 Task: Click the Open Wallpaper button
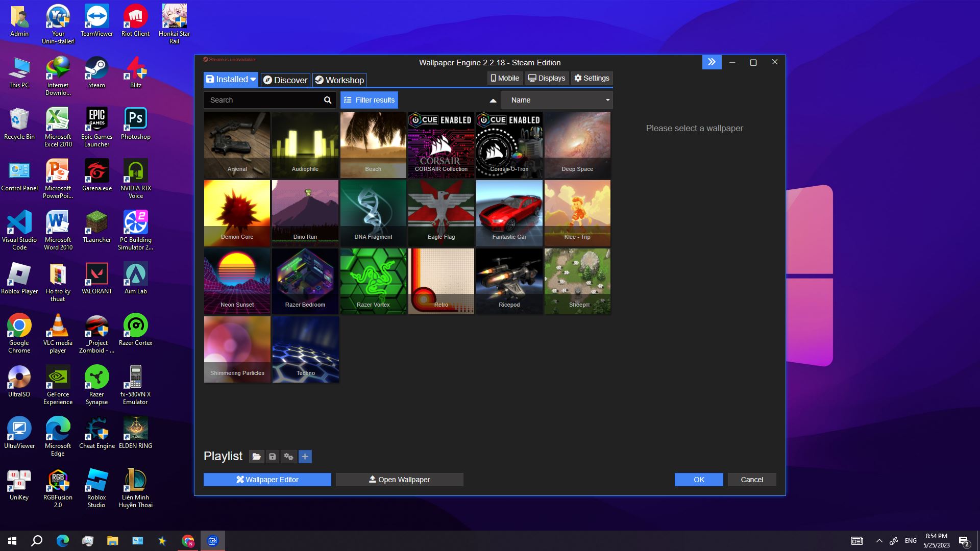[399, 480]
